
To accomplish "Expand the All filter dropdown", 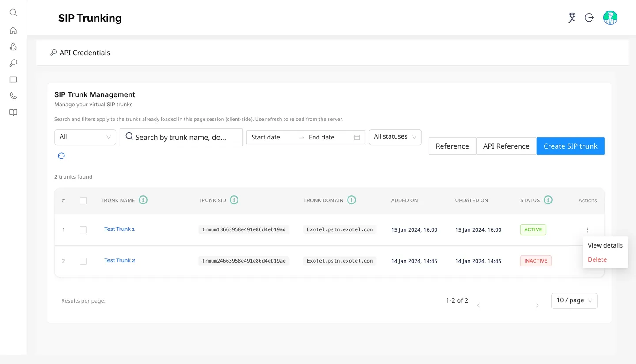I will click(x=85, y=137).
